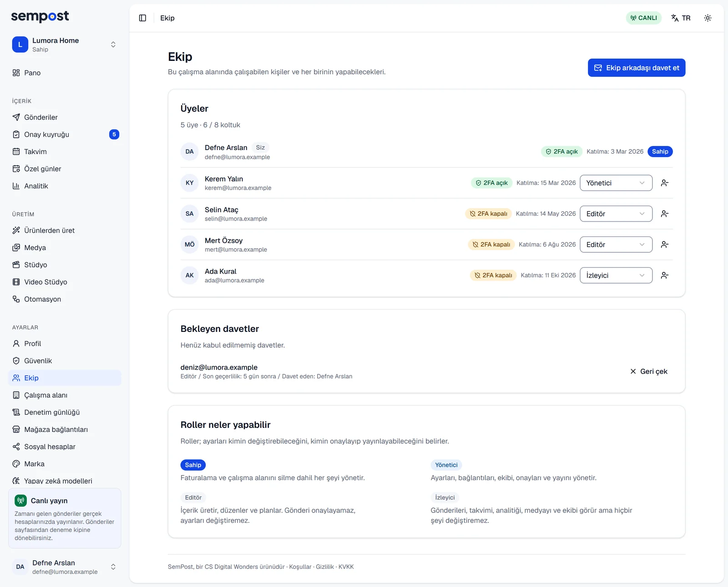Open Çalışma alanı settings item
Image resolution: width=728 pixels, height=587 pixels.
click(x=65, y=395)
